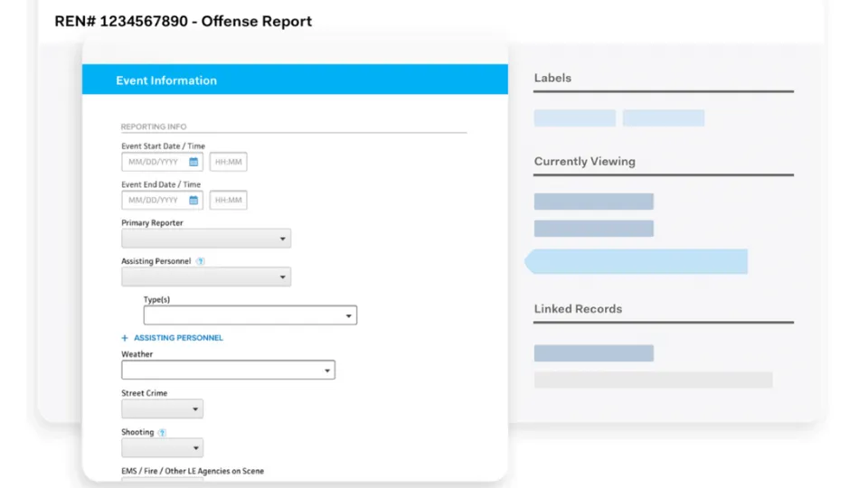The image size is (868, 488).
Task: Click the Labels heading
Action: 552,78
